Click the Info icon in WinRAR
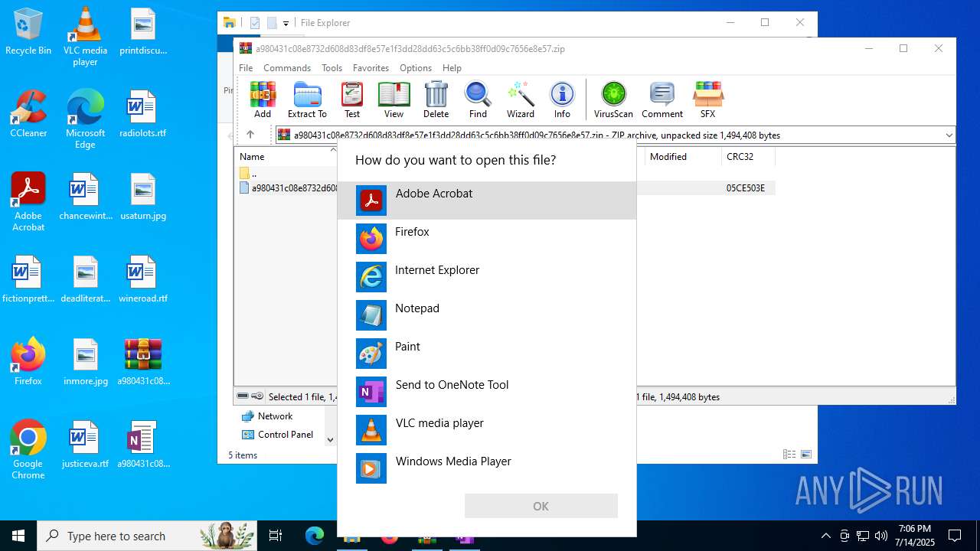 (x=562, y=100)
